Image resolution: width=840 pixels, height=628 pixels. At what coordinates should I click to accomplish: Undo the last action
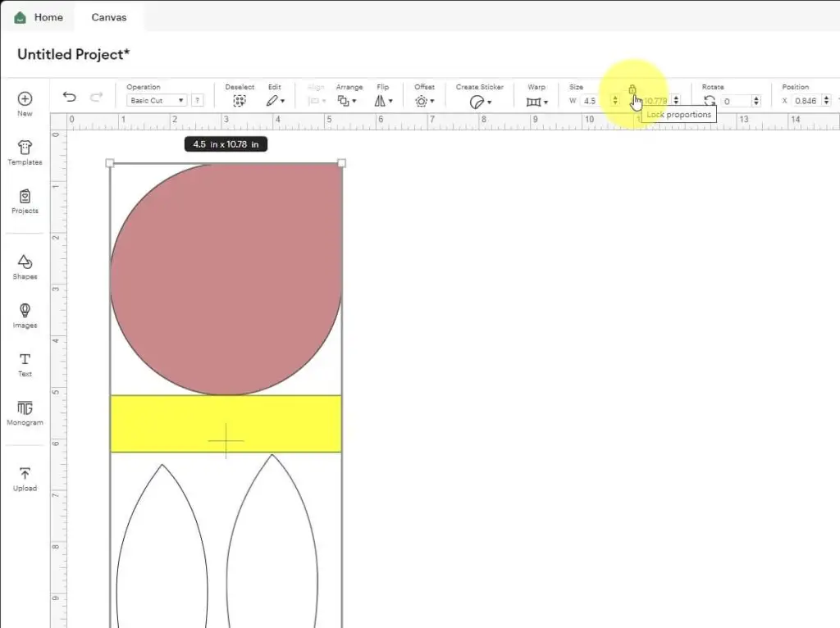pos(69,97)
